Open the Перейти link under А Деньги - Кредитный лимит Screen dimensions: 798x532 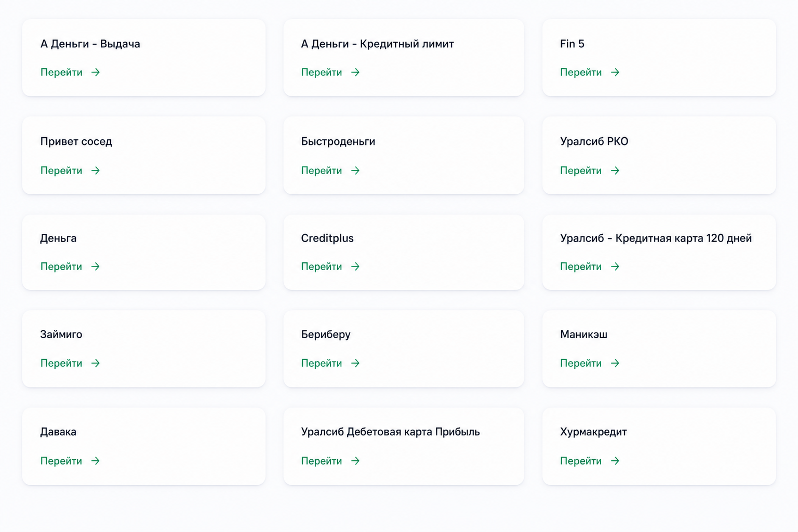click(x=322, y=72)
